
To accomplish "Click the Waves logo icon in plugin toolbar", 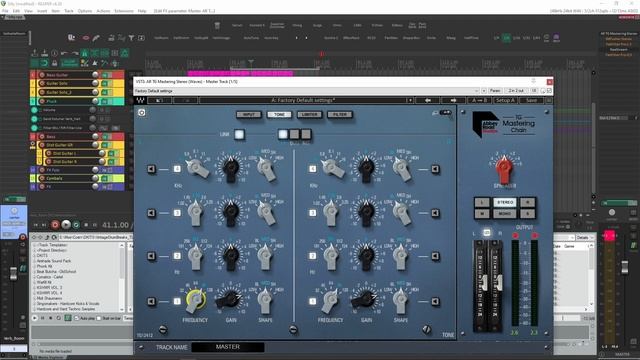I will 140,100.
